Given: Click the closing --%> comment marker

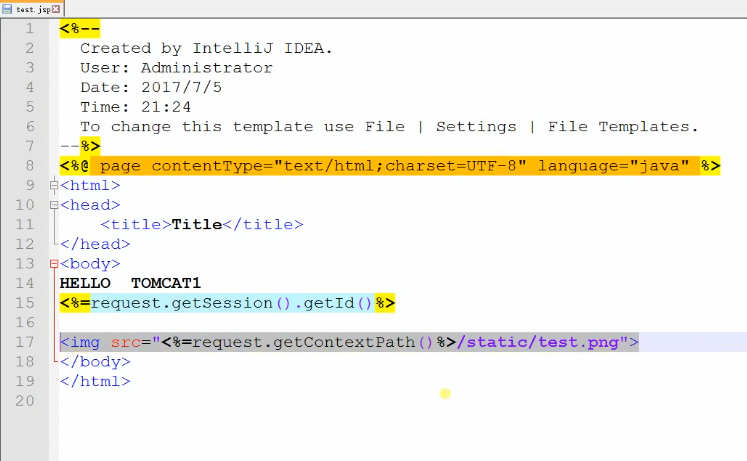Looking at the screenshot, I should tap(80, 146).
